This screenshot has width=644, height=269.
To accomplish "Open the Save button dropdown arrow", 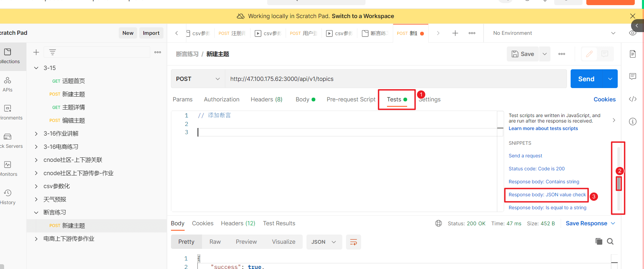I will (x=545, y=54).
